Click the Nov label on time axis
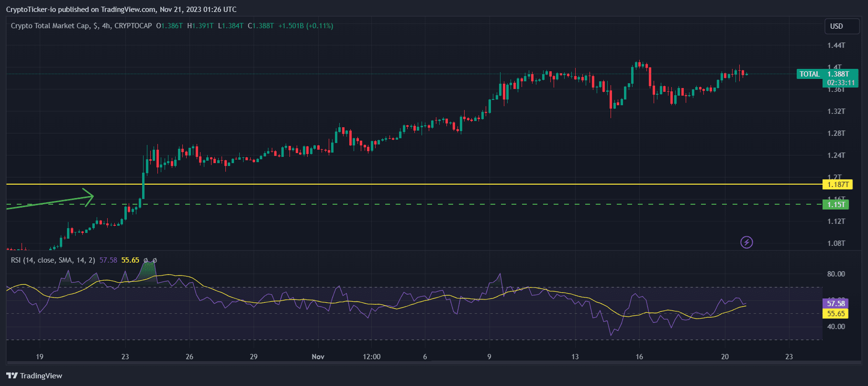 (x=318, y=357)
